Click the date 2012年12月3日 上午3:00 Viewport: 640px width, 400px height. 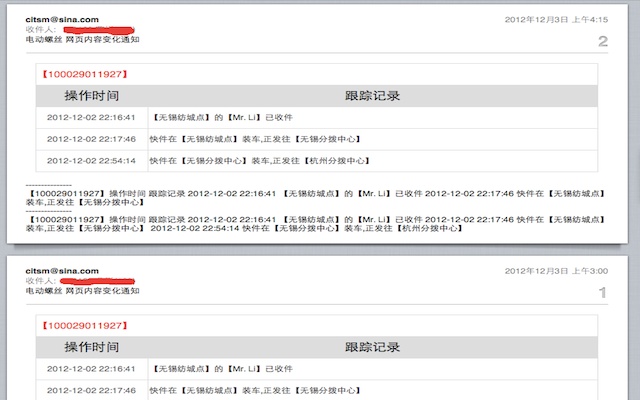click(556, 271)
